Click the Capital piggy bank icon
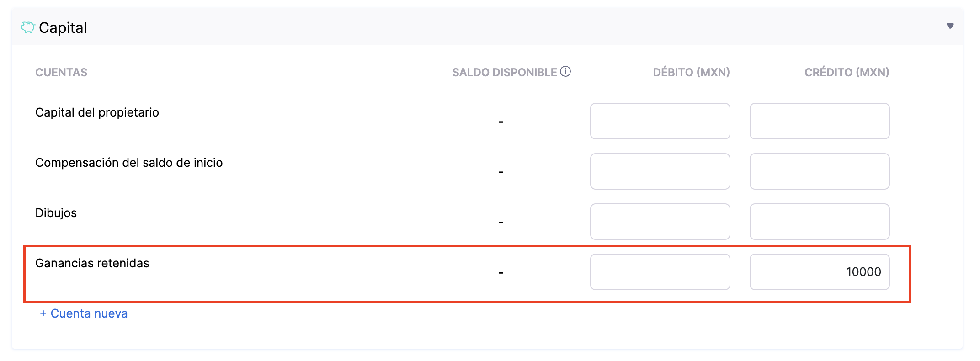Screen dimensions: 980x361 (x=28, y=28)
